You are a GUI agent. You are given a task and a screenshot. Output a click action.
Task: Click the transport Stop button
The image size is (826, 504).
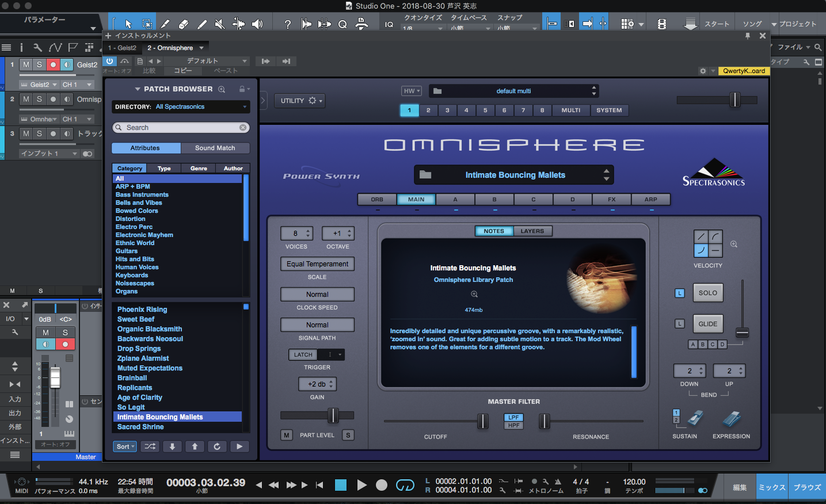pos(341,485)
